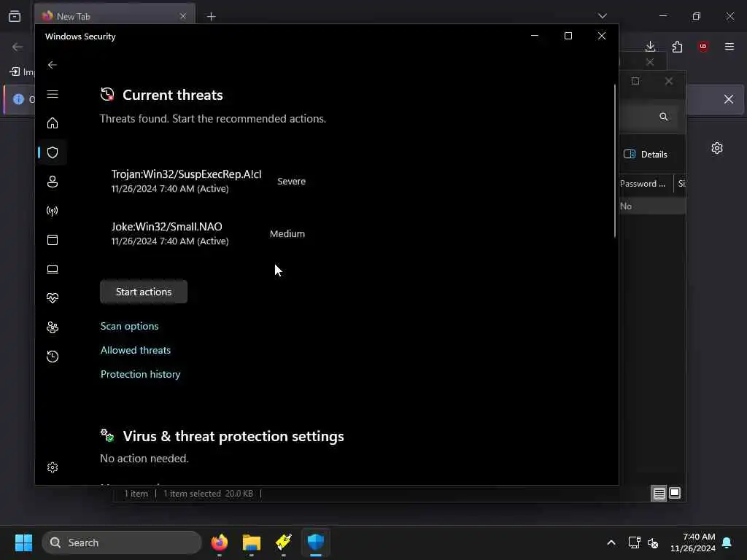The width and height of the screenshot is (747, 560).
Task: Toggle the Details pane in file explorer
Action: point(646,155)
